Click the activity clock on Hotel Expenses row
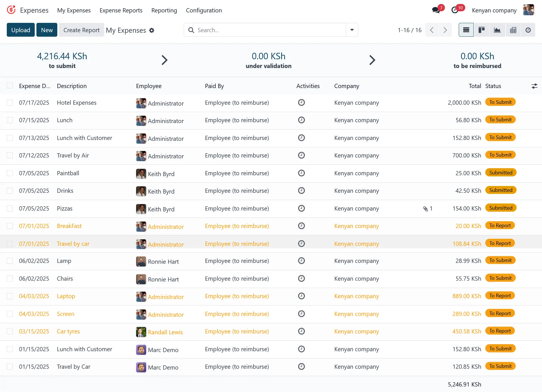 pyautogui.click(x=301, y=102)
